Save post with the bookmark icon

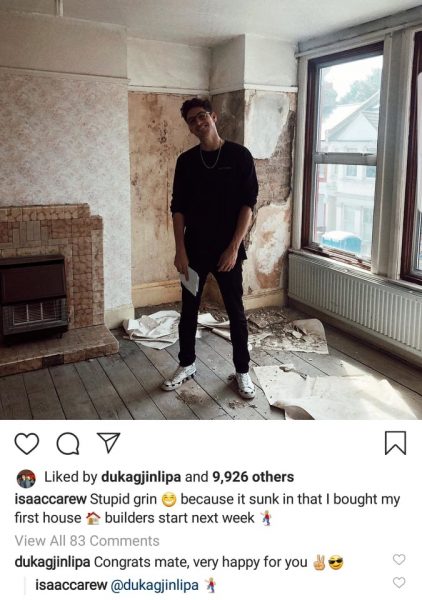[395, 443]
